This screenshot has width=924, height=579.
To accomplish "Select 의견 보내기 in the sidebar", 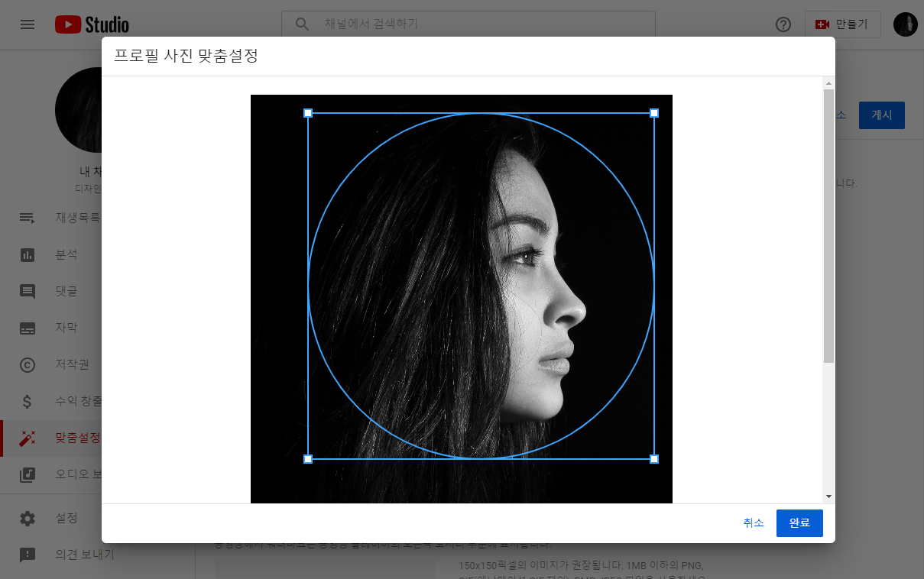I will tap(84, 555).
